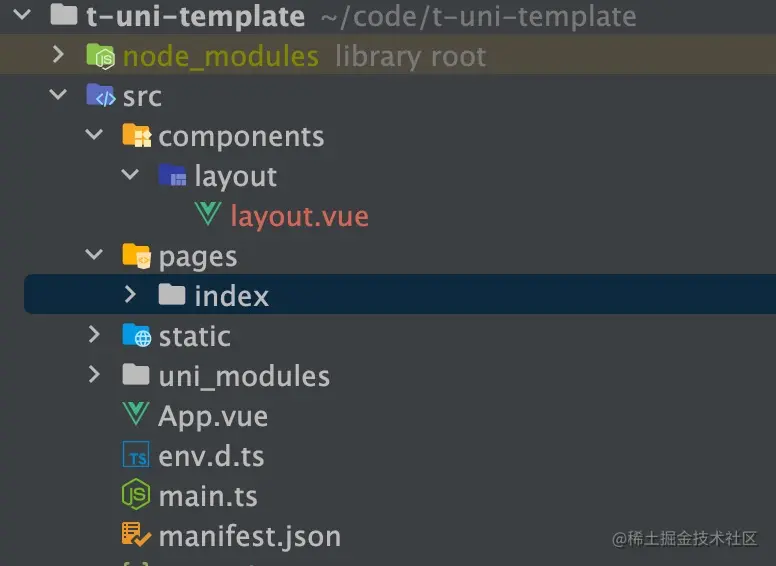Collapse the components folder

coord(94,135)
